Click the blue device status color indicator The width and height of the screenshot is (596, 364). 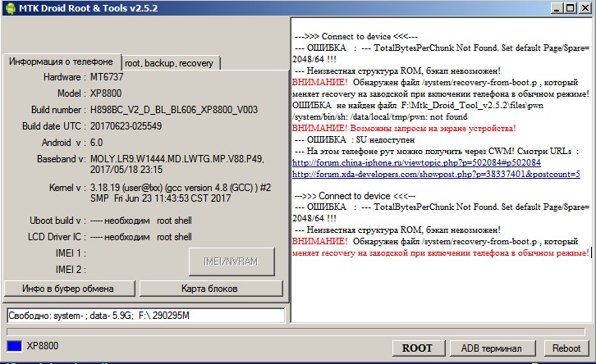click(x=14, y=347)
